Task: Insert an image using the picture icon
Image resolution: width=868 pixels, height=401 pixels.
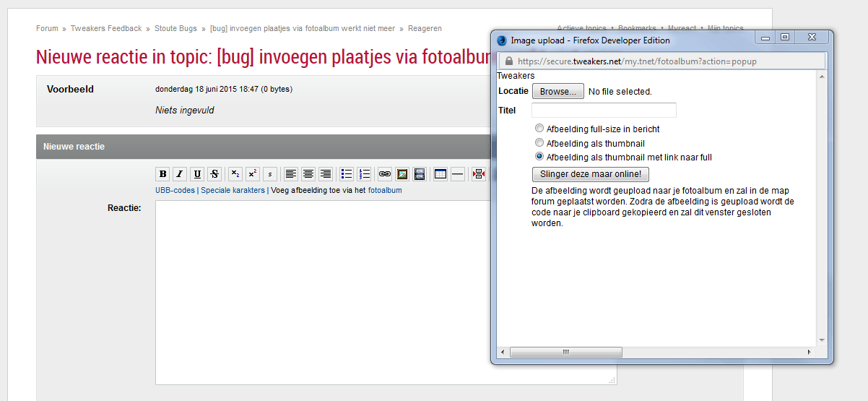Action: point(402,174)
